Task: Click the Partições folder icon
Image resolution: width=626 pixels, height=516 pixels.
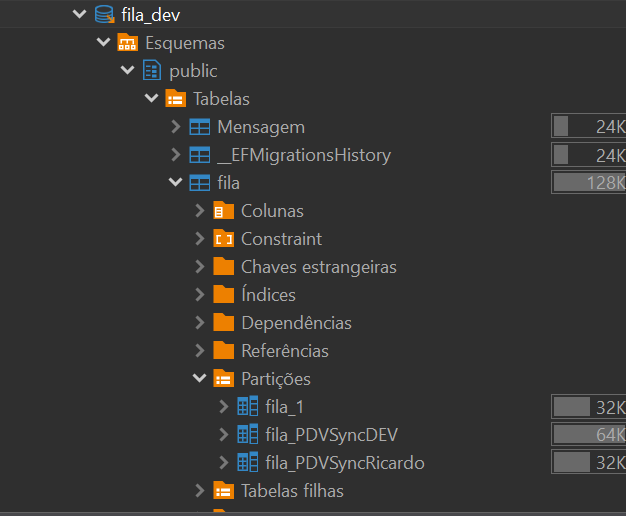Action: (x=223, y=379)
